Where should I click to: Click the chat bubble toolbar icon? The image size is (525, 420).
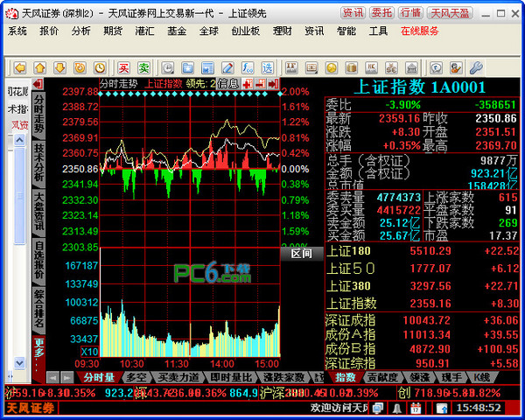436,68
